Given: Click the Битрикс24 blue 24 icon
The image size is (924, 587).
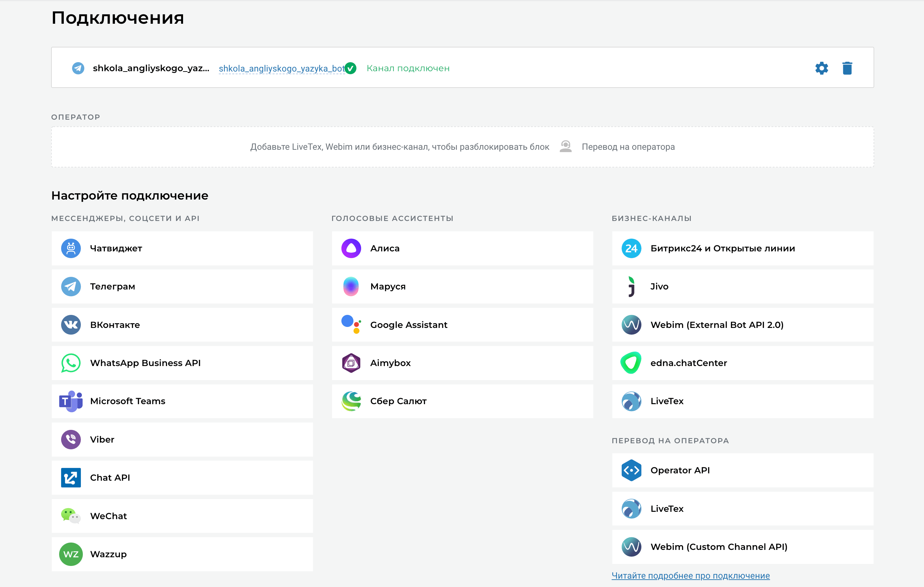Looking at the screenshot, I should tap(631, 248).
